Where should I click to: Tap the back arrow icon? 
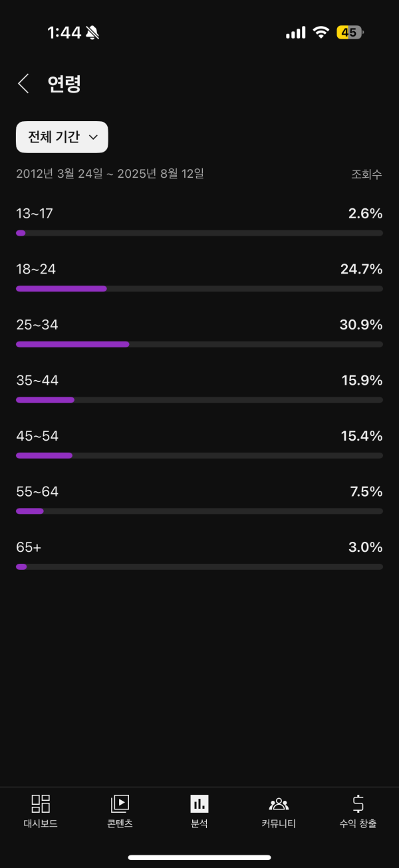coord(23,84)
